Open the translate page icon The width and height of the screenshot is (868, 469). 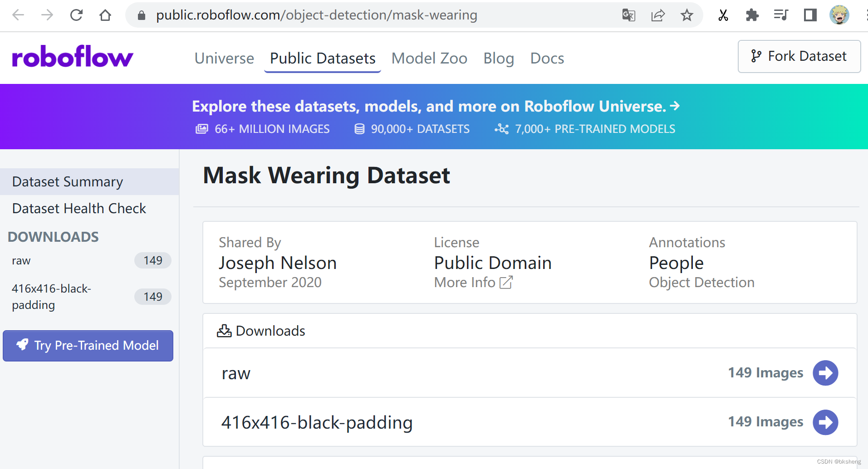tap(628, 15)
